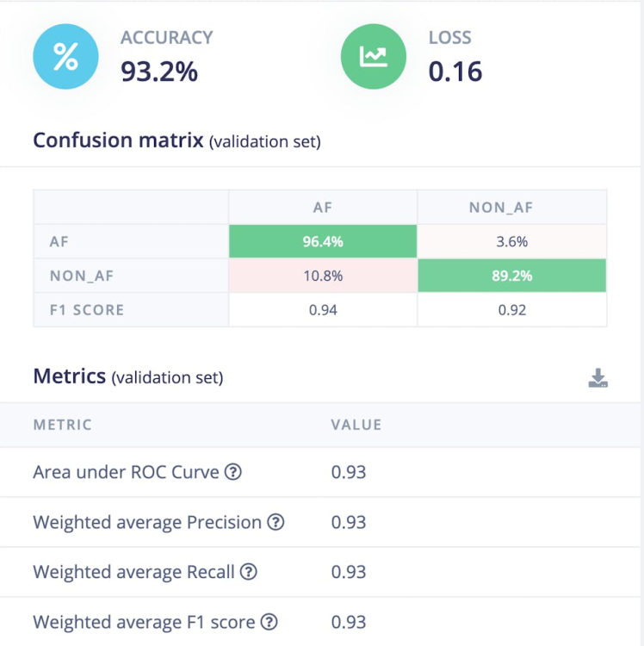
Task: Click the 93.2% accuracy value
Action: [x=159, y=71]
